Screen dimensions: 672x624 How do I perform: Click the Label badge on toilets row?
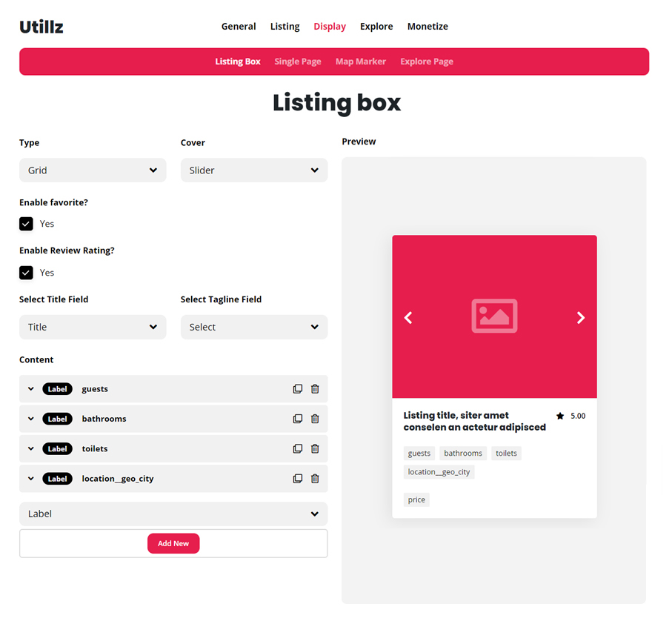coord(58,448)
